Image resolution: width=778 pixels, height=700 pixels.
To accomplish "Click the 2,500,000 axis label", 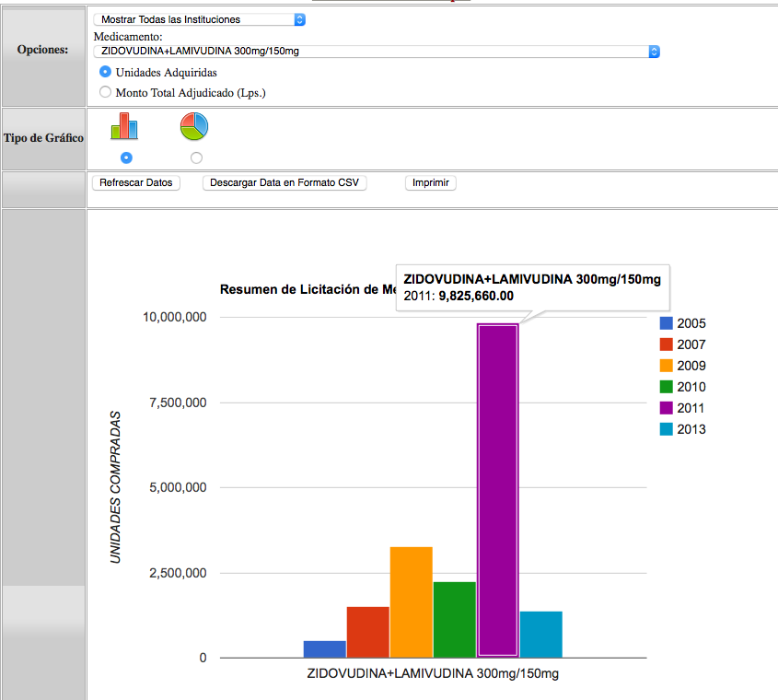I will click(x=178, y=573).
